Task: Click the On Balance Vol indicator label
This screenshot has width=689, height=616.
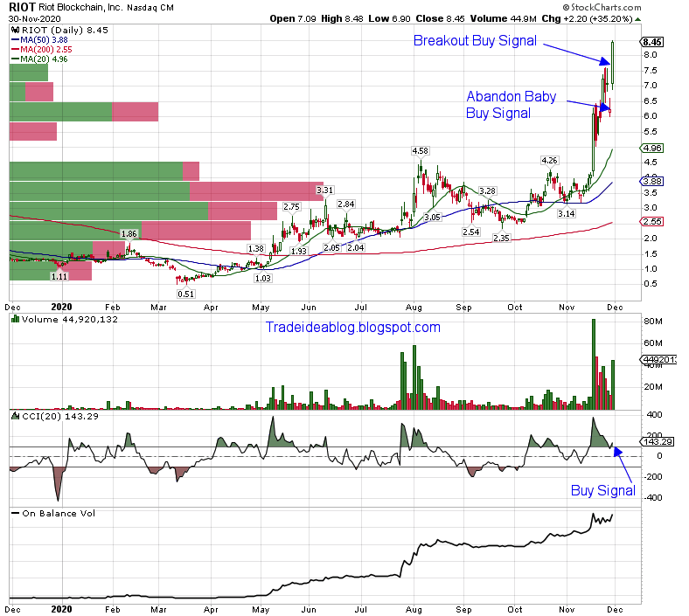Action: (59, 513)
